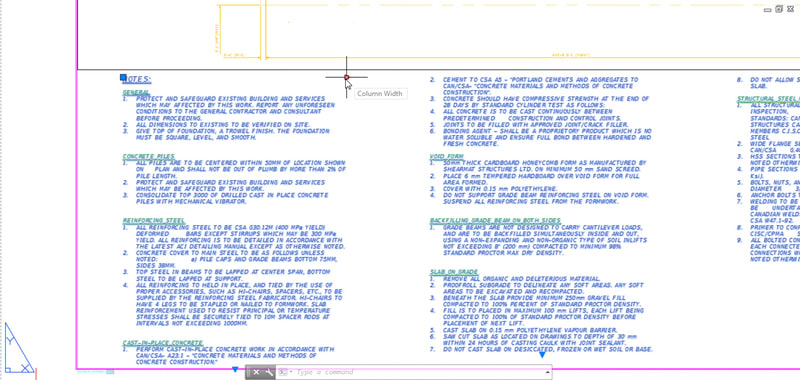800x380 pixels.
Task: Click the red Column Width grip
Action: tap(346, 78)
